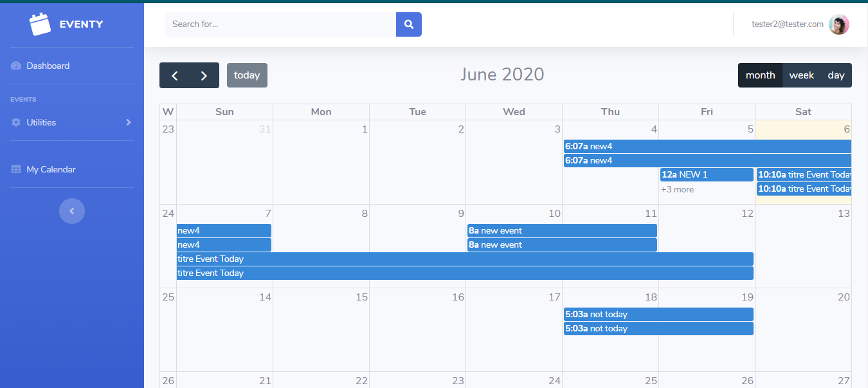Expand the Utilities submenu chevron
868x388 pixels.
(128, 122)
